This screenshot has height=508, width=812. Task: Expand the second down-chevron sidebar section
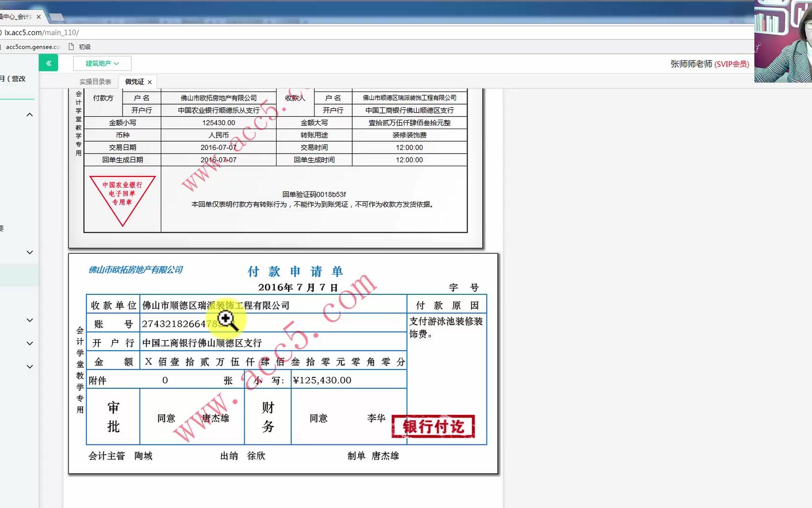pyautogui.click(x=30, y=320)
